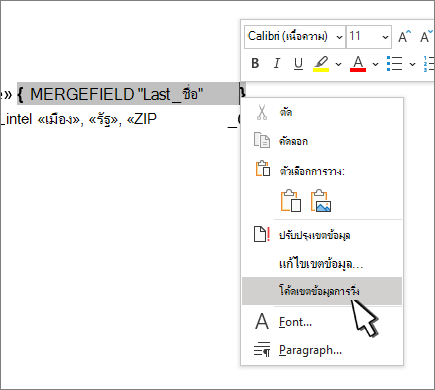This screenshot has height=390, width=435.
Task: Toggle Underline formatting
Action: click(x=298, y=63)
